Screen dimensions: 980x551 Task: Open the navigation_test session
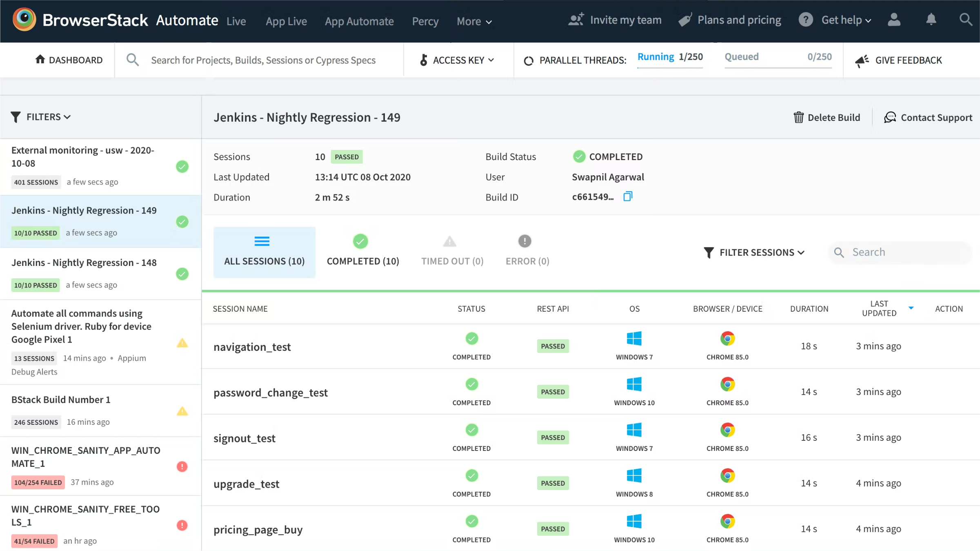252,347
